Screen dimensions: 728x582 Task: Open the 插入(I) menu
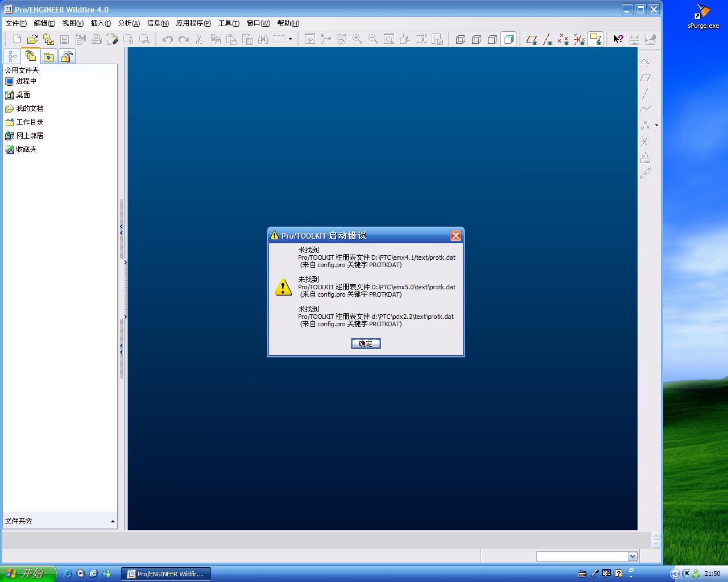coord(101,23)
